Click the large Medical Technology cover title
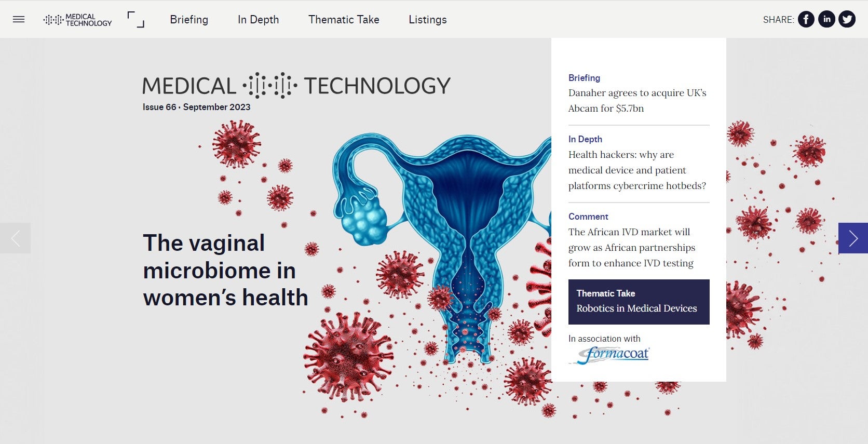The width and height of the screenshot is (868, 444). [296, 86]
